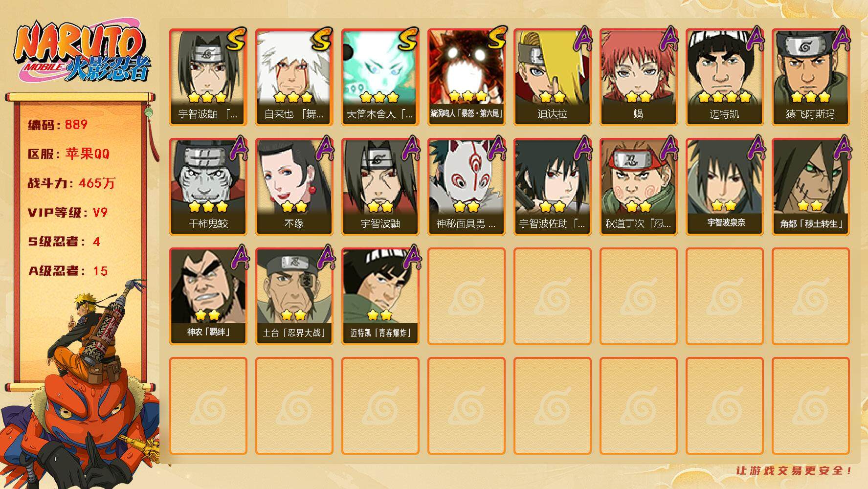Select the 迪达拉 A-rank card
The height and width of the screenshot is (489, 868).
coord(552,77)
